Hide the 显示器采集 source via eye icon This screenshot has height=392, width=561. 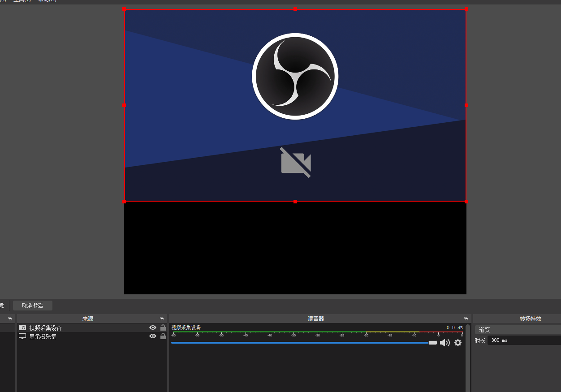tap(153, 336)
